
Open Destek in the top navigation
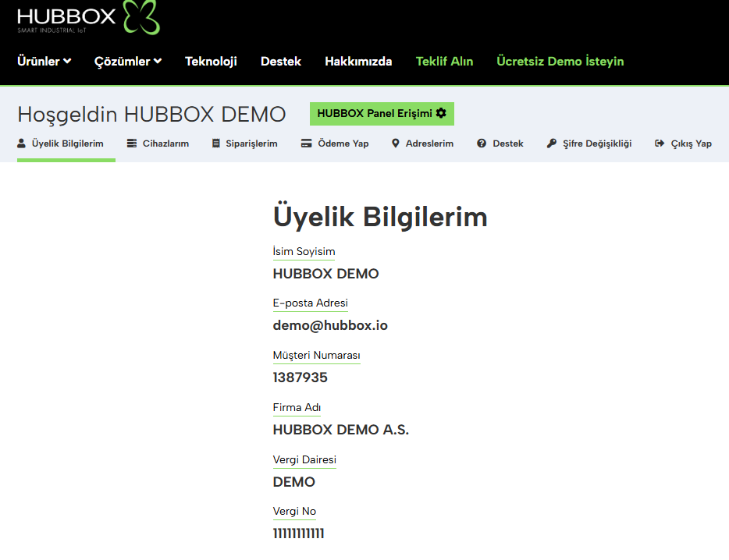point(281,62)
